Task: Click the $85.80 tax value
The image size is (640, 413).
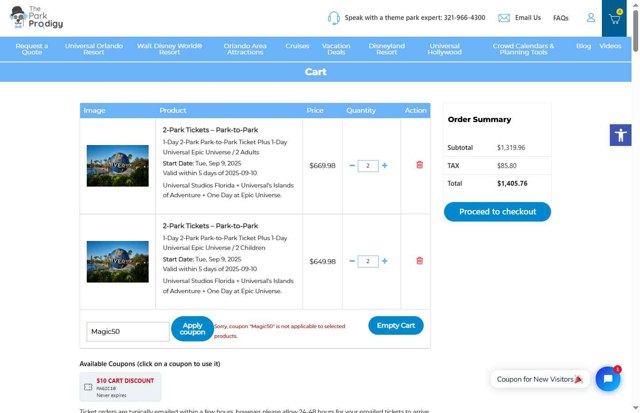Action: tap(507, 166)
